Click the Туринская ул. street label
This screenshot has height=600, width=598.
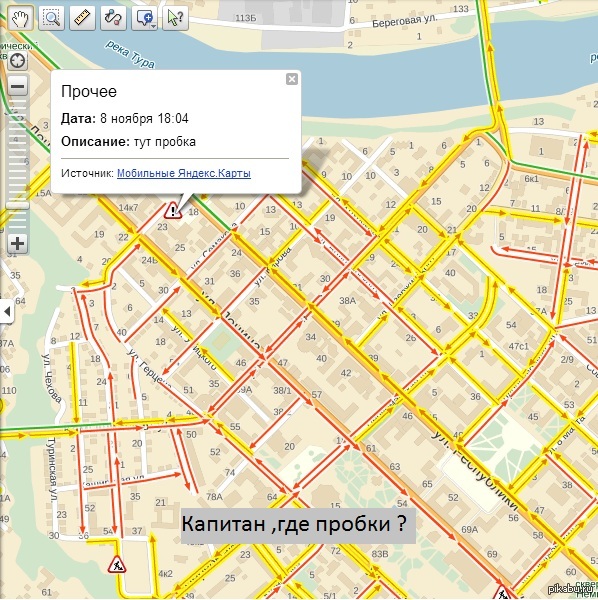tap(51, 471)
